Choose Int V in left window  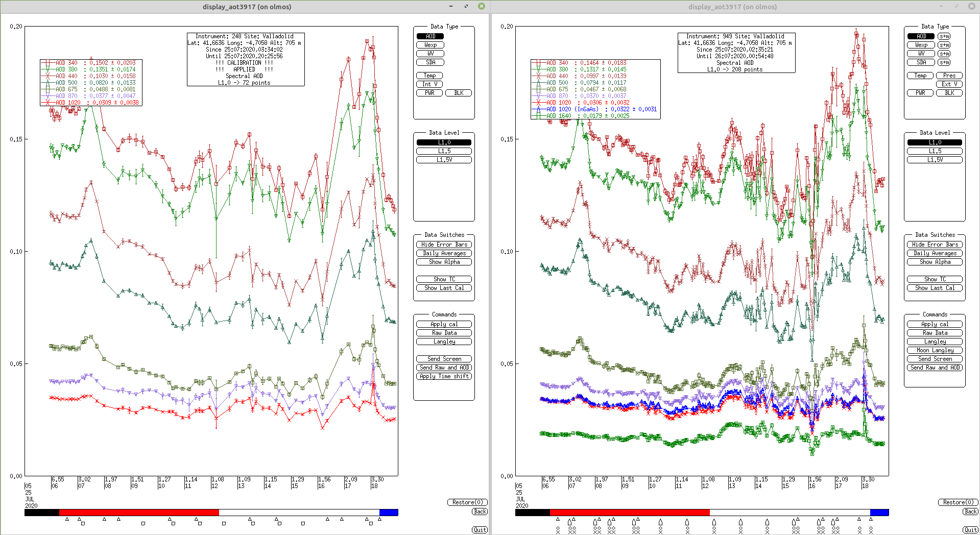pyautogui.click(x=429, y=84)
